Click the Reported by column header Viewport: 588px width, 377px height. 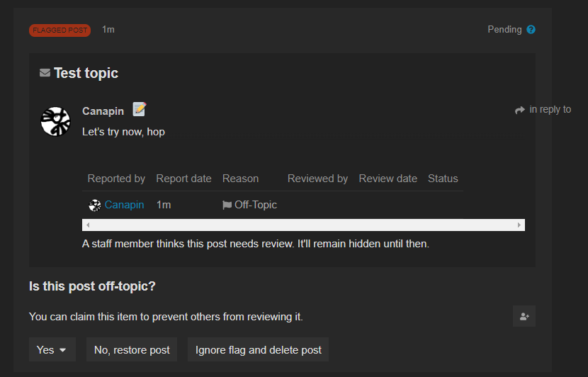[116, 179]
